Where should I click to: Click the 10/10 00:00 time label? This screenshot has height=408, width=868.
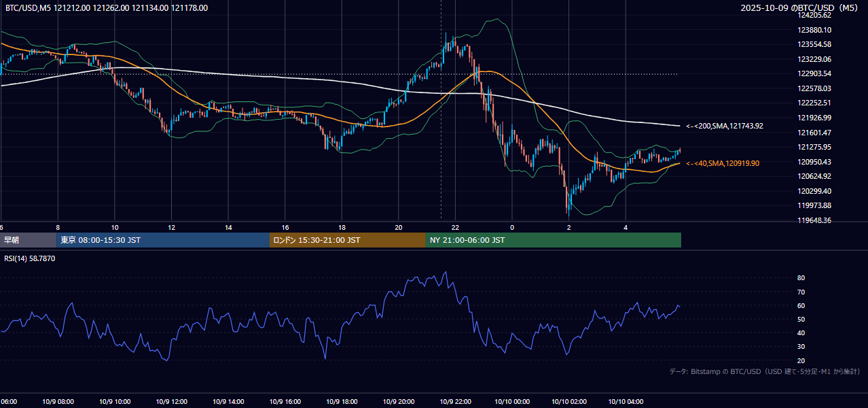(513, 402)
